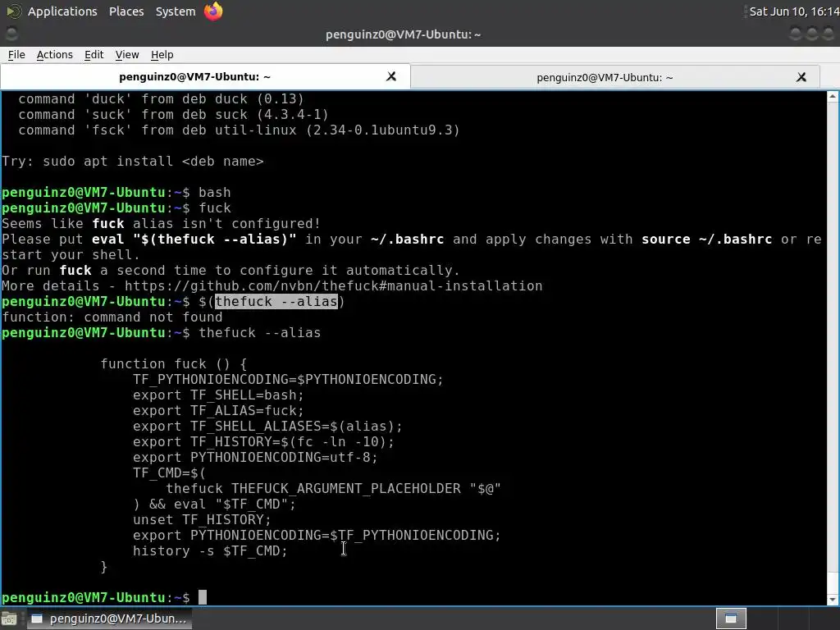Click the Applications menu arrow icon
Viewport: 840px width, 630px height.
[x=14, y=11]
